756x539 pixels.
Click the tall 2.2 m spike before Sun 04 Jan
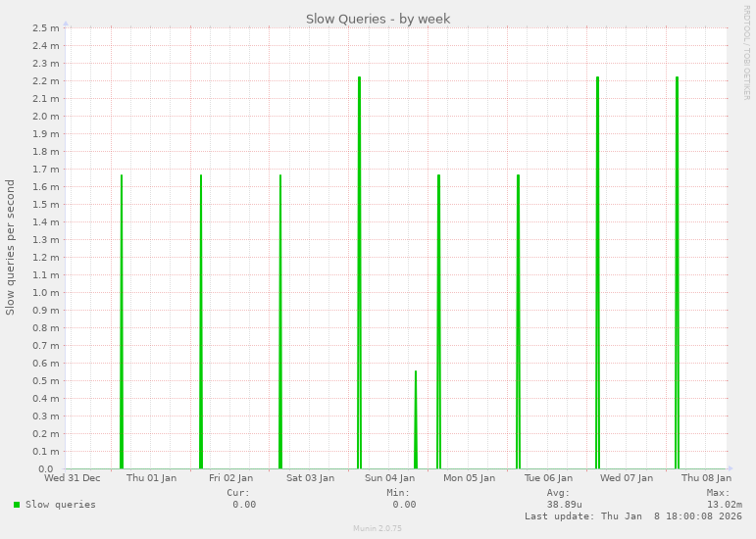(x=359, y=272)
